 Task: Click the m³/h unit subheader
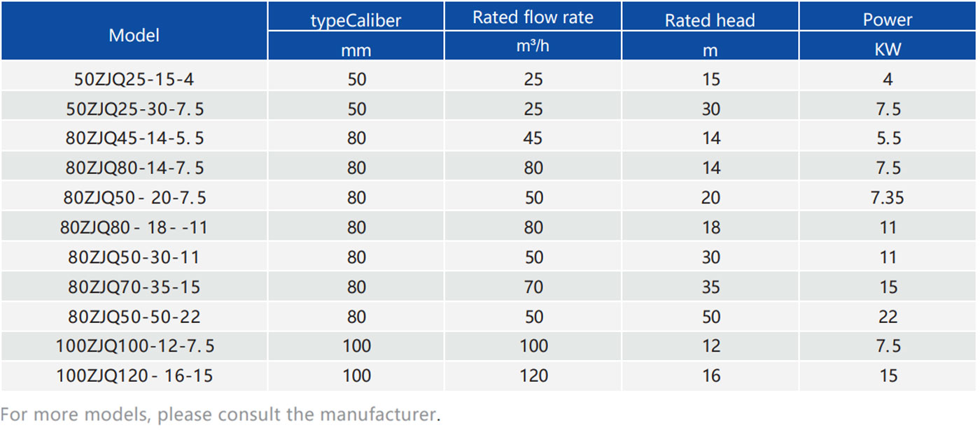click(x=533, y=48)
